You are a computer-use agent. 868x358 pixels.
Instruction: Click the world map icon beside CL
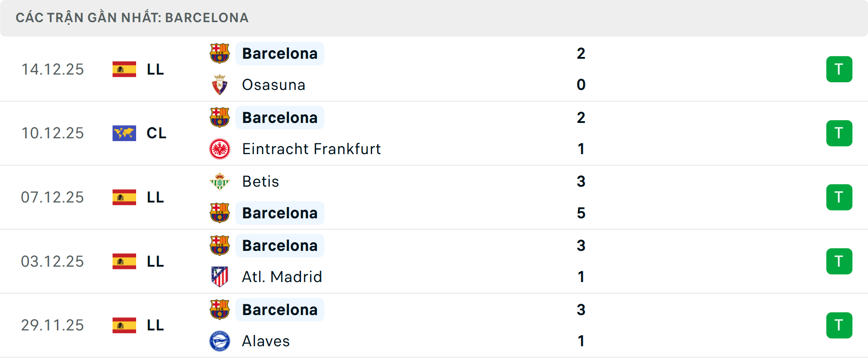(x=123, y=133)
